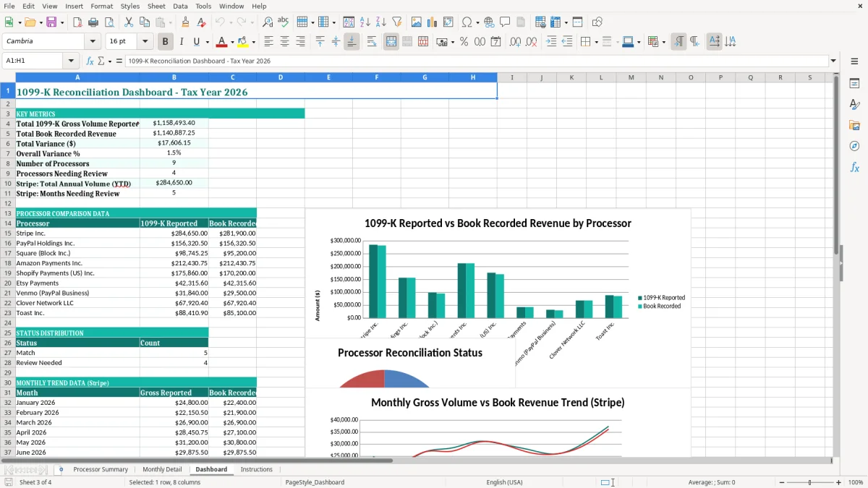Open Function Wizard fx icon

click(90, 61)
